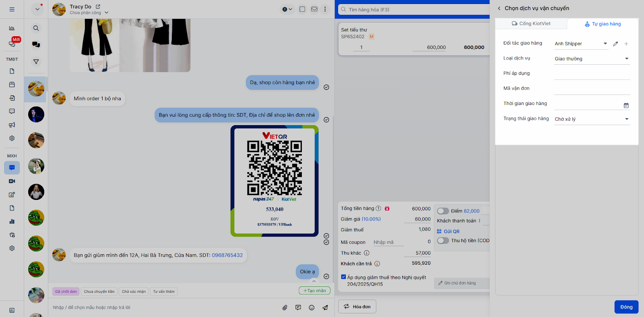Toggle the Điểm points switch
The width and height of the screenshot is (644, 317).
click(443, 211)
